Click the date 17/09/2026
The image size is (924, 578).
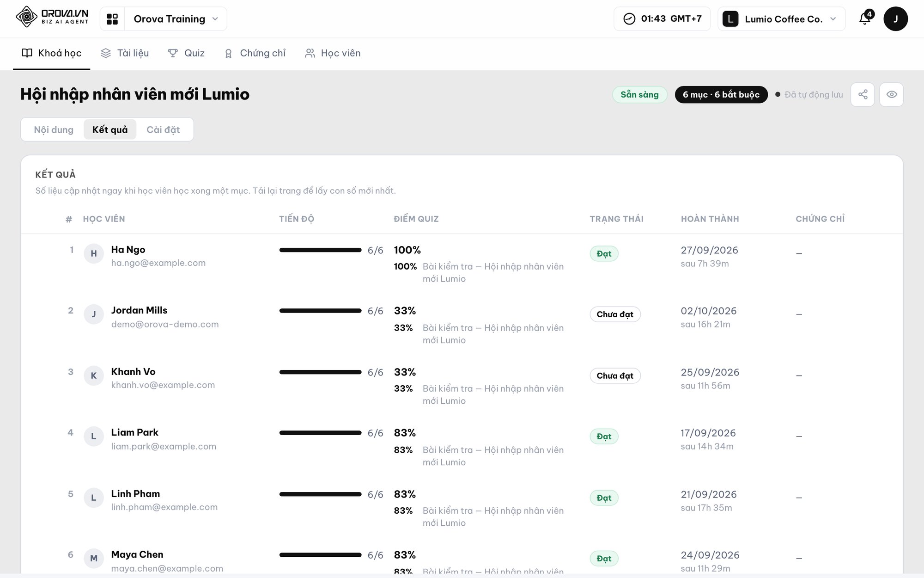(x=708, y=433)
